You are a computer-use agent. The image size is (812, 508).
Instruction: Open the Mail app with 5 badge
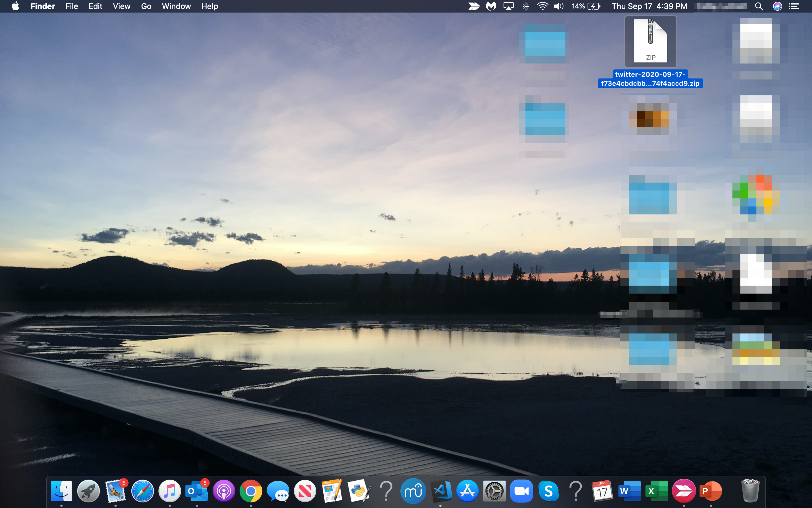(x=116, y=491)
